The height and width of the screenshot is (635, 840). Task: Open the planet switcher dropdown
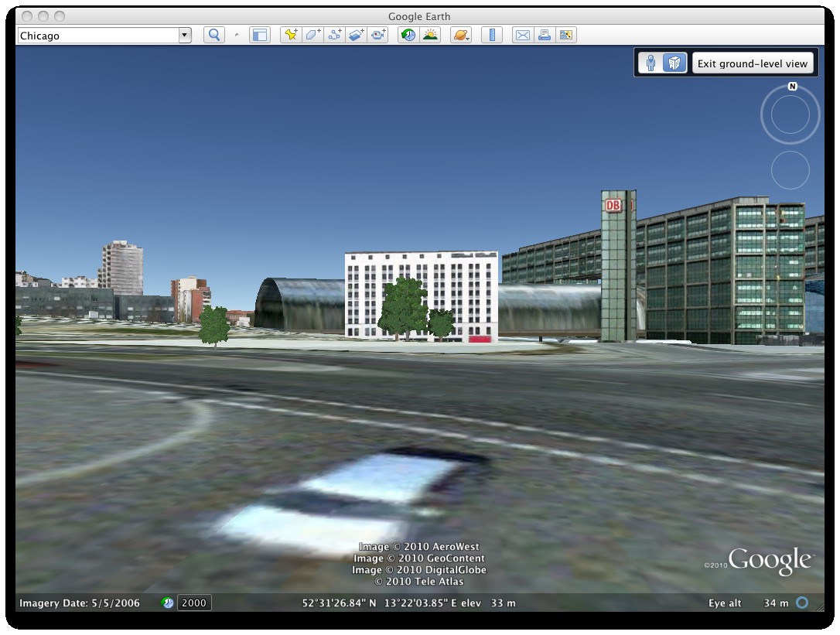[x=463, y=35]
